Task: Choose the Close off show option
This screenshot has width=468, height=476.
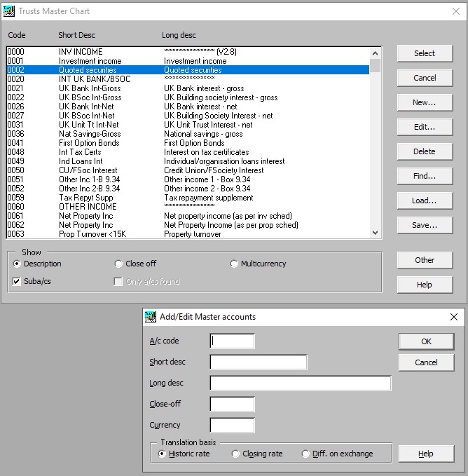Action: point(118,264)
